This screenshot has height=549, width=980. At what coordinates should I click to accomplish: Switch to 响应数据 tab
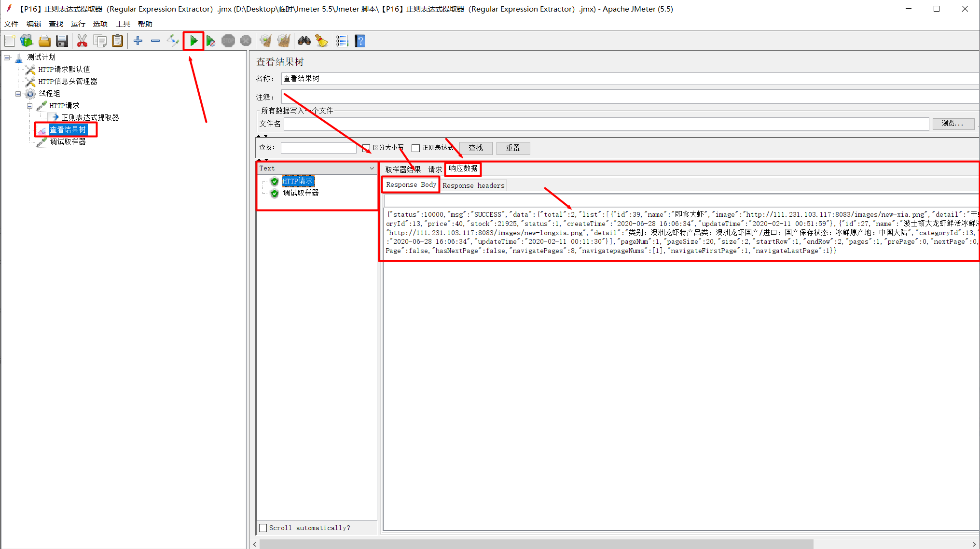[x=463, y=169]
